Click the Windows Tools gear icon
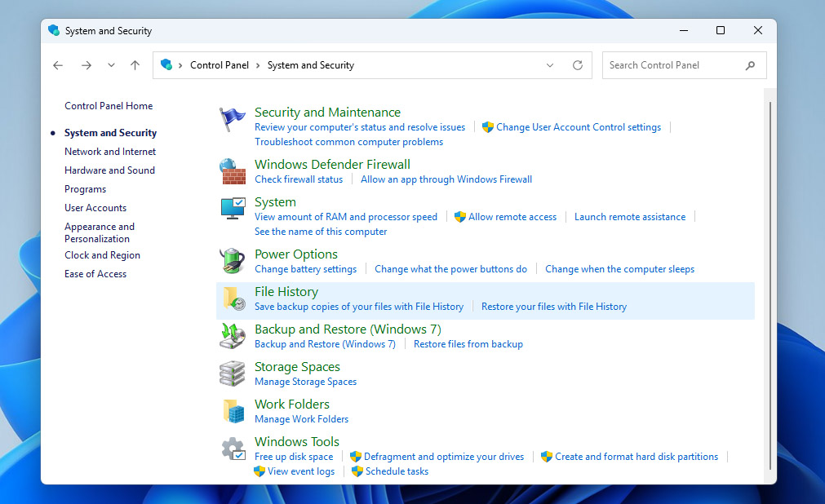This screenshot has height=504, width=825. tap(232, 449)
